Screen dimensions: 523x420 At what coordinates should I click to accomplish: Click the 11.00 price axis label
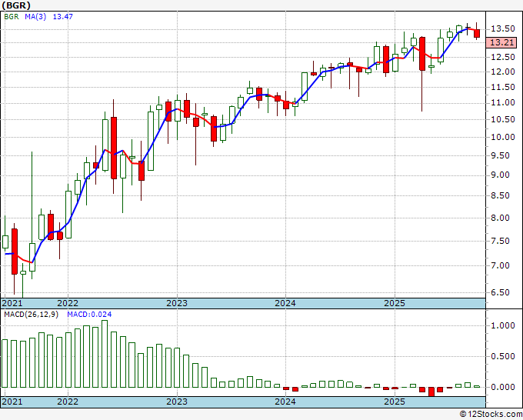tap(503, 103)
